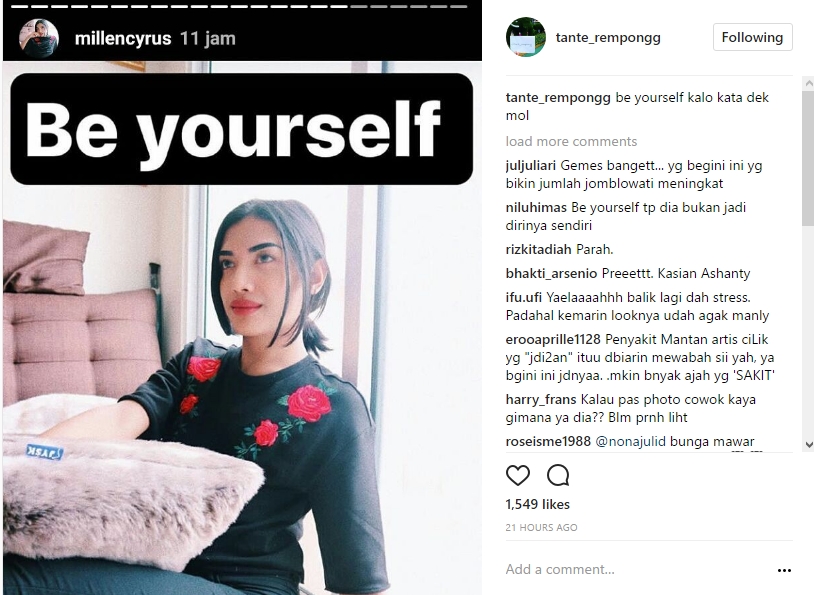
Task: Open bhakti_arsenio commenter profile
Action: (x=551, y=273)
